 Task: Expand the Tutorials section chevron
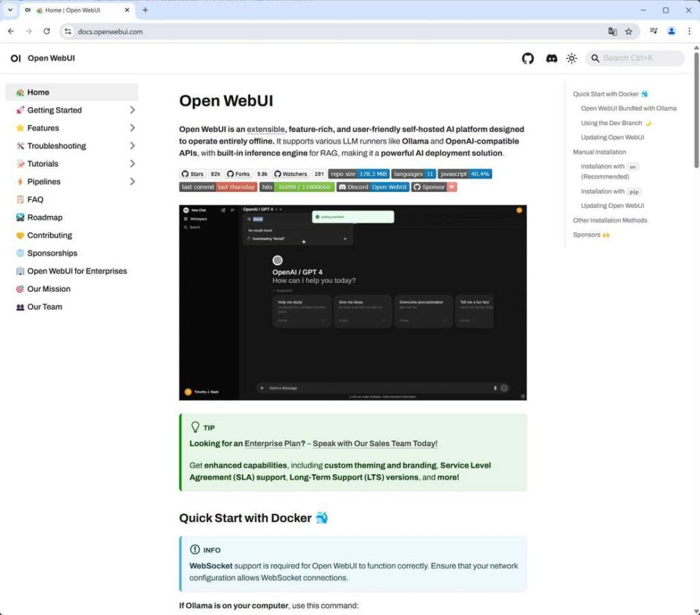(131, 163)
